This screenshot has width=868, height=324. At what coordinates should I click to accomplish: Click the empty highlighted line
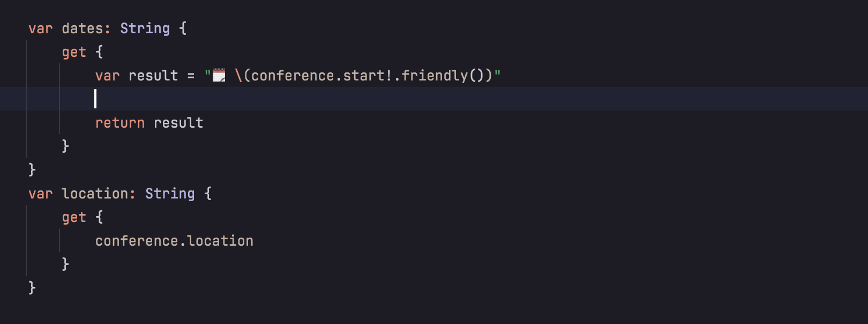point(321,99)
